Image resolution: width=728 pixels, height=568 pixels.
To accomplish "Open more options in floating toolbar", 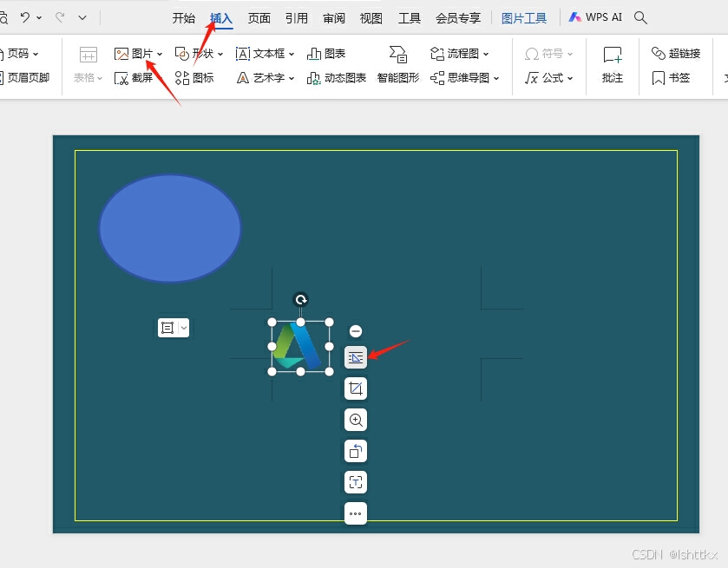I will click(356, 513).
